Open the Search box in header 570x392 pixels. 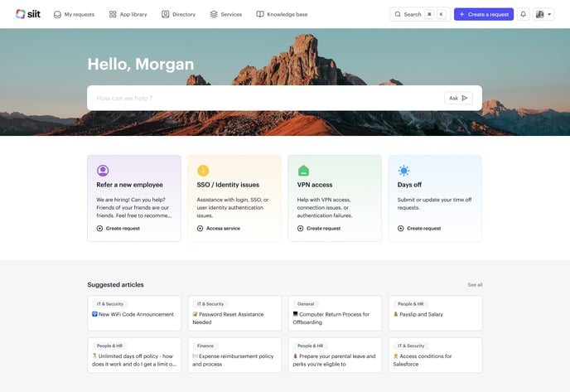click(418, 14)
